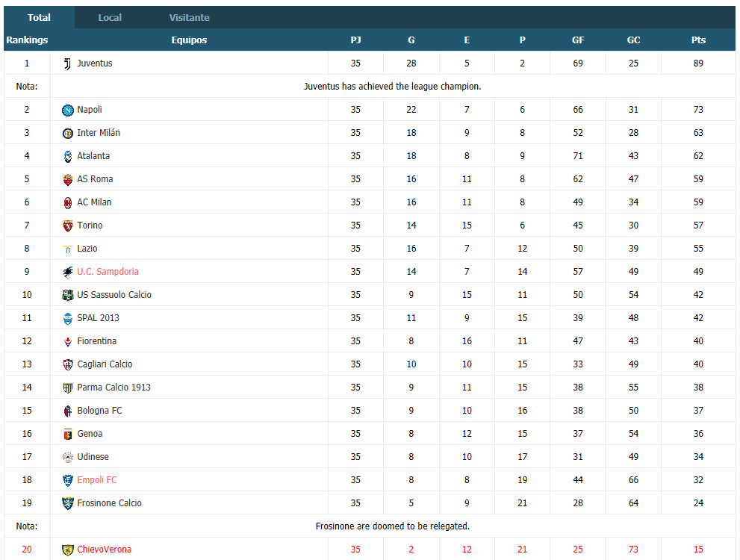Screen dimensions: 740x560
Task: Click the Pts column header
Action: click(x=698, y=40)
